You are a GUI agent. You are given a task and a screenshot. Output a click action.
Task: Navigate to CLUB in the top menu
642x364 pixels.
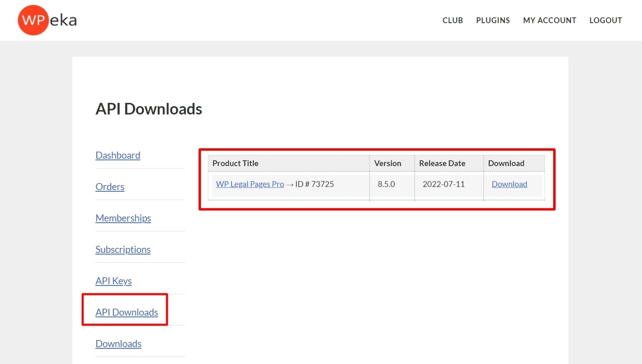click(x=452, y=20)
